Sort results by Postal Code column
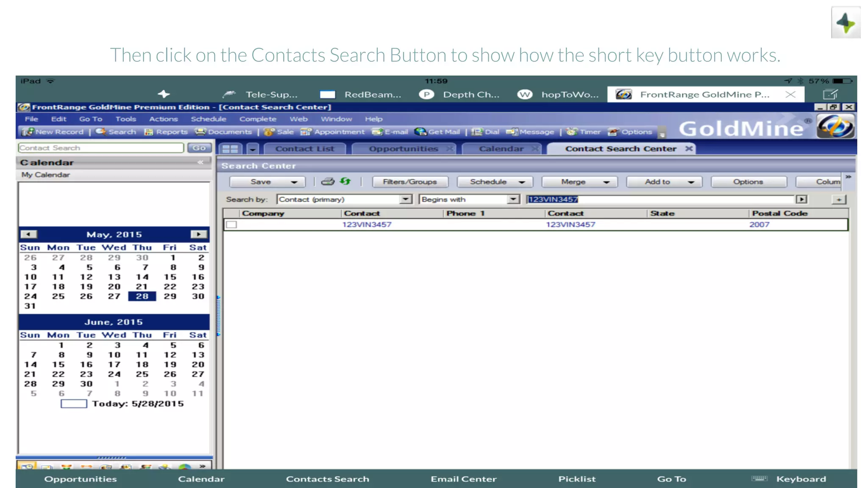The height and width of the screenshot is (488, 868). click(x=798, y=213)
